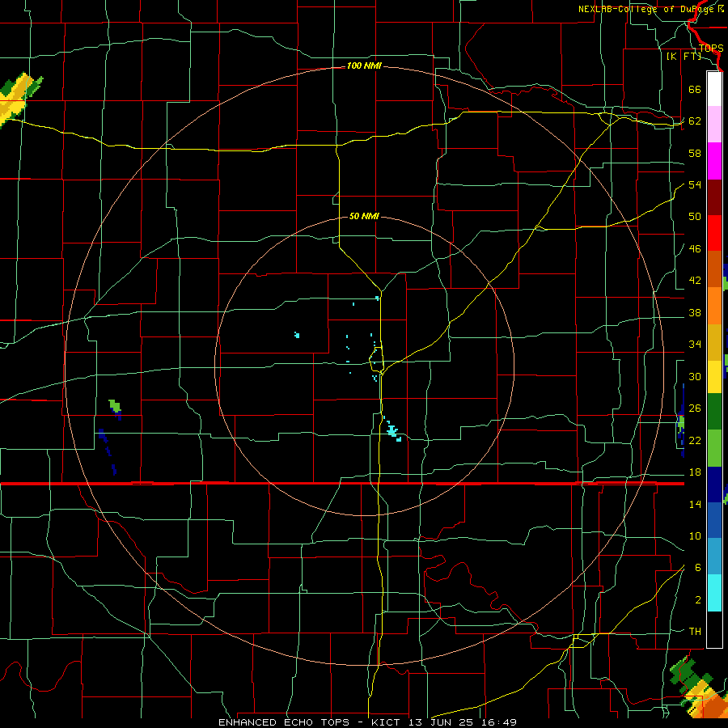This screenshot has width=728, height=728.
Task: Select the light green legend swatch
Action: (x=714, y=448)
